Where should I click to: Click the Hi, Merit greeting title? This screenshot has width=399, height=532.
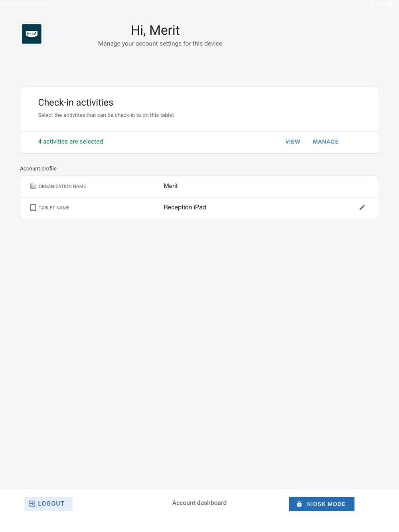click(155, 30)
